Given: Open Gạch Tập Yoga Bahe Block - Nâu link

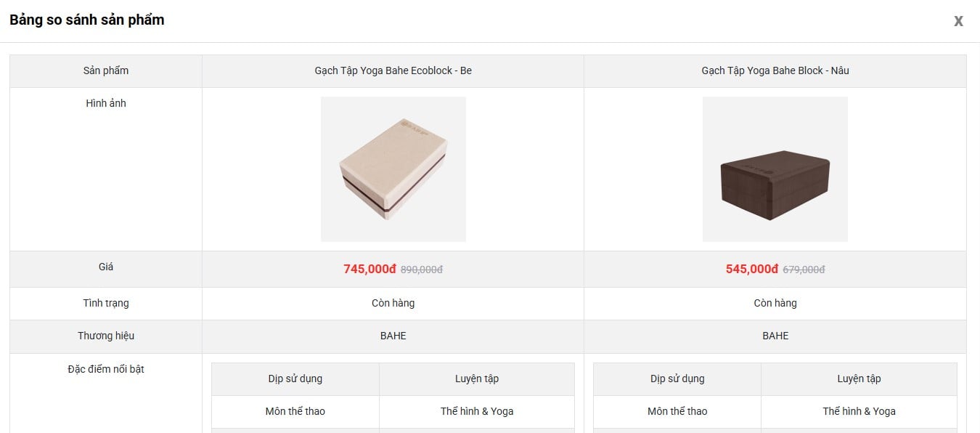Looking at the screenshot, I should (x=775, y=70).
